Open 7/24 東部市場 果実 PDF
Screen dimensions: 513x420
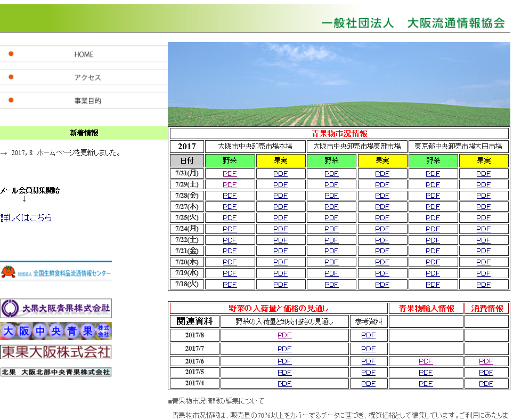382,229
